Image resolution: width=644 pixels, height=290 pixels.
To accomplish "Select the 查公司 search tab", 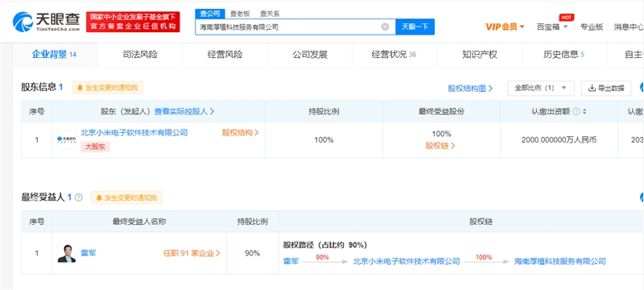I will [x=210, y=14].
